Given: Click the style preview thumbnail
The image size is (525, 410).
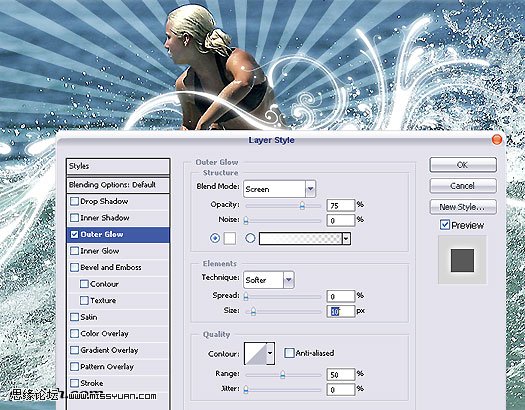Looking at the screenshot, I should [462, 260].
